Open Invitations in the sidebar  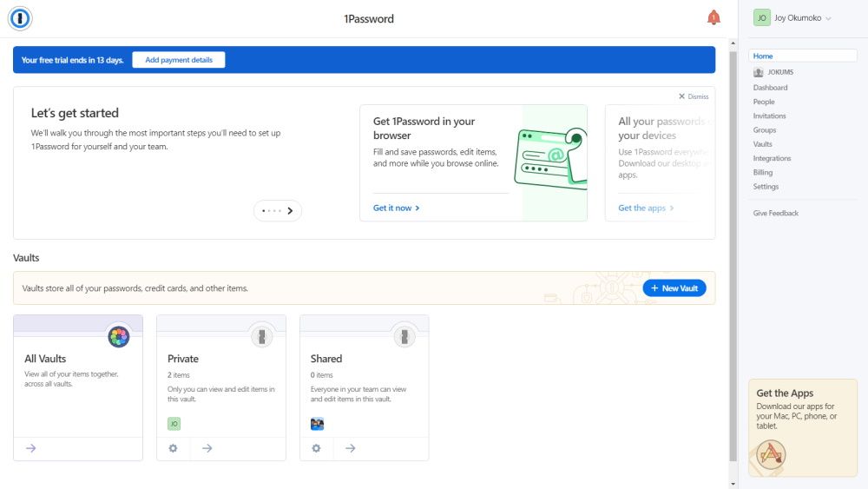pyautogui.click(x=769, y=116)
